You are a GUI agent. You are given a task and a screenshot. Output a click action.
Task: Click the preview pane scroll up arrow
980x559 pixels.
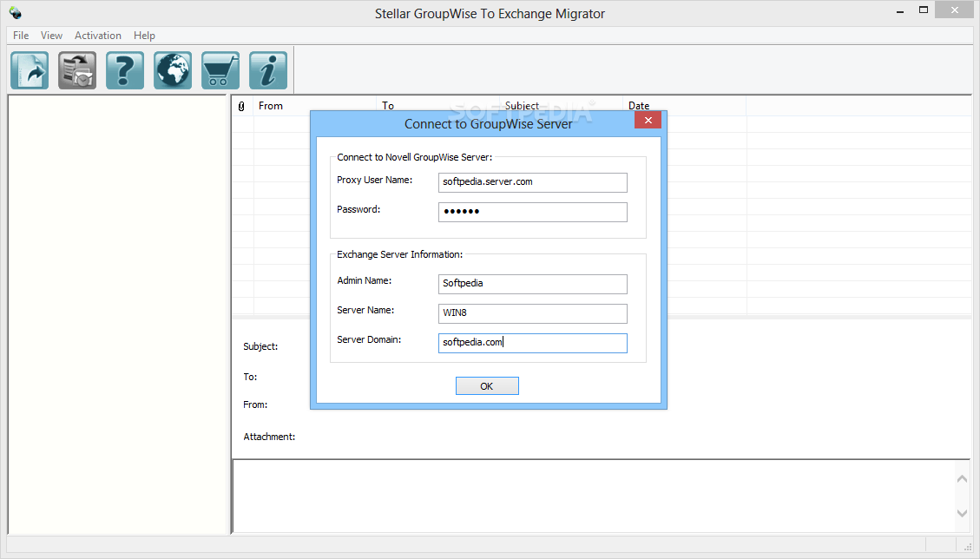(962, 479)
